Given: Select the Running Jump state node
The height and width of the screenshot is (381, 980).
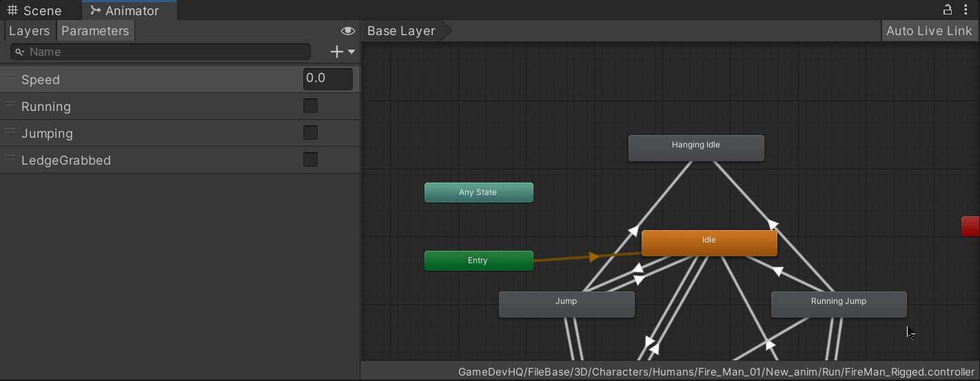Looking at the screenshot, I should click(839, 305).
